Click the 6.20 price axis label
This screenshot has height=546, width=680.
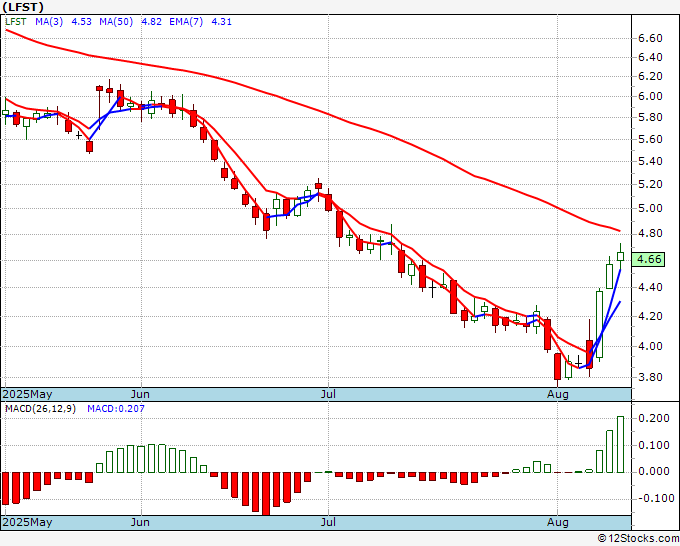[650, 76]
